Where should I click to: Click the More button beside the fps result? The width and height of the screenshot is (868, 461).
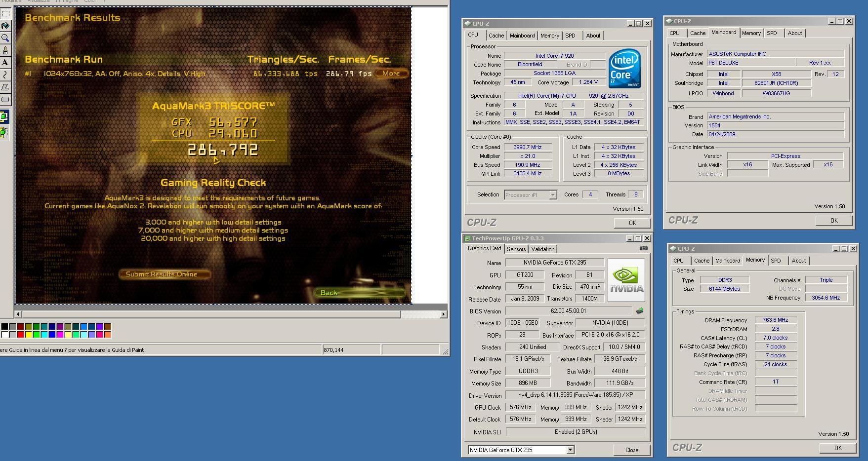coord(391,74)
